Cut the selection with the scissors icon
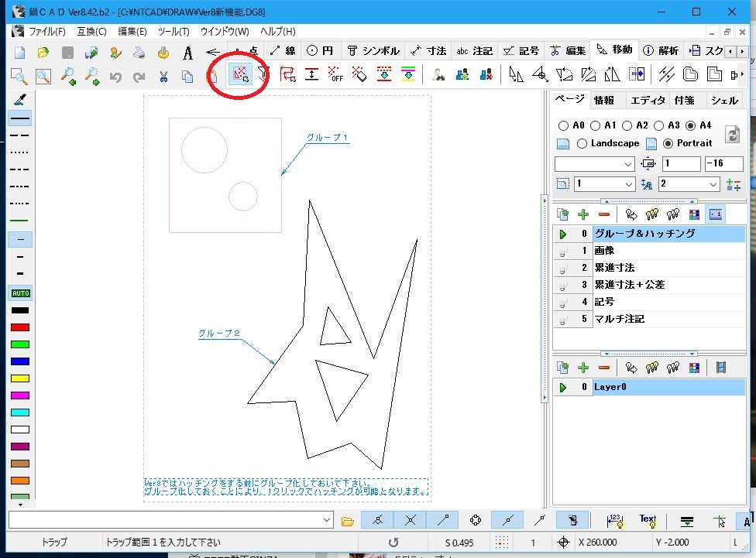 (x=163, y=76)
